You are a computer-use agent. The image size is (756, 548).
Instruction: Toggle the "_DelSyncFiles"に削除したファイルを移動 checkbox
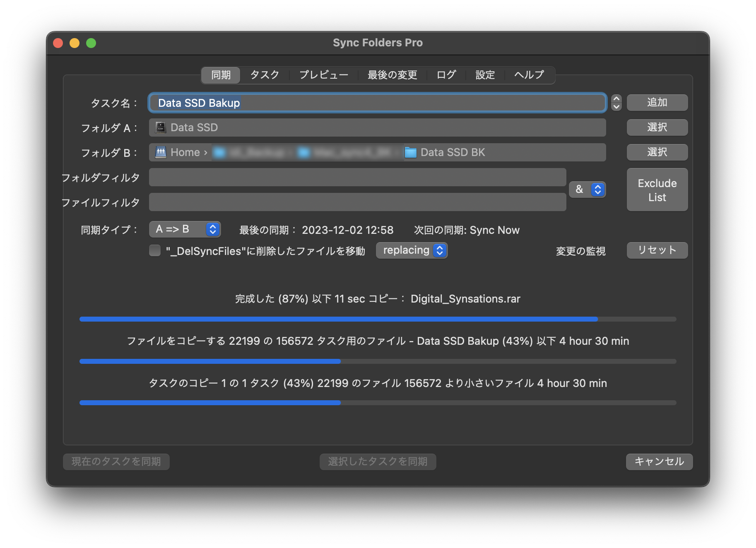point(155,250)
